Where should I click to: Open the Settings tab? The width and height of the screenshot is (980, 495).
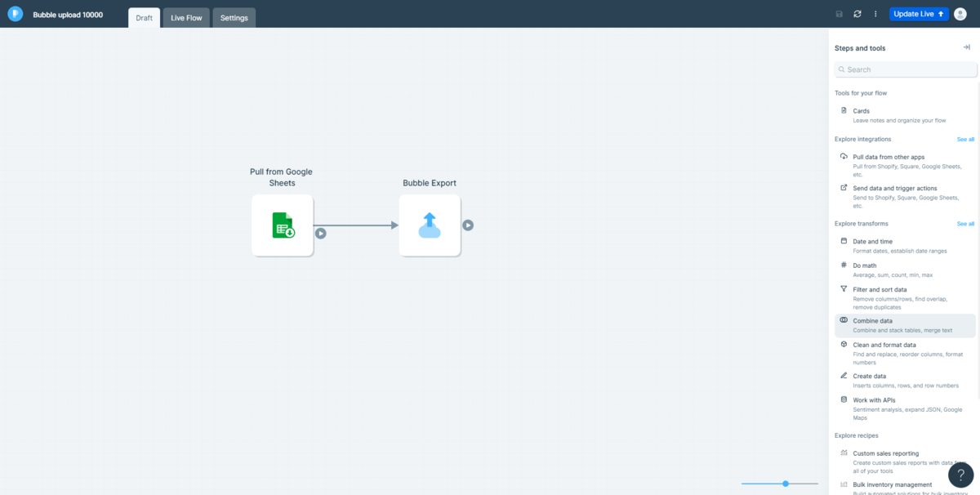click(x=234, y=18)
